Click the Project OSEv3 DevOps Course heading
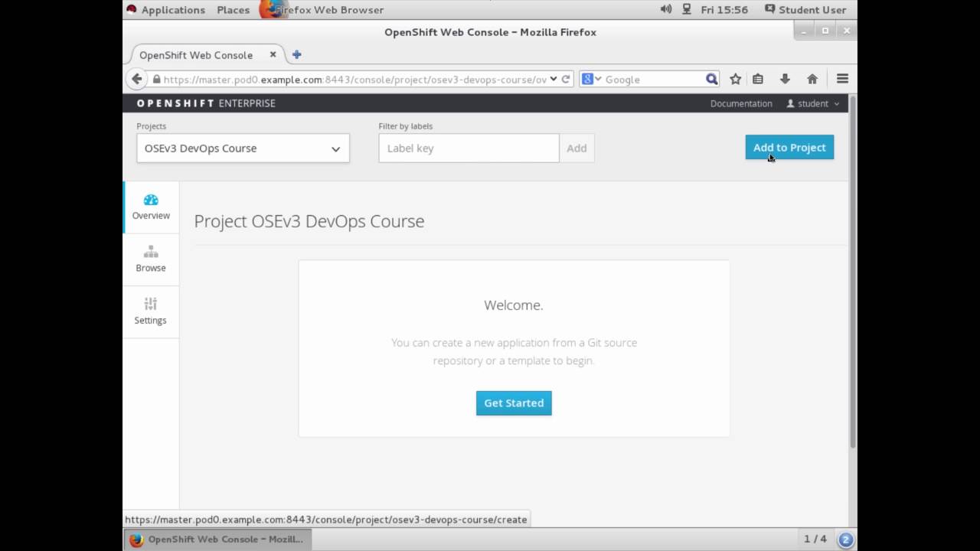Viewport: 980px width, 551px height. click(309, 221)
